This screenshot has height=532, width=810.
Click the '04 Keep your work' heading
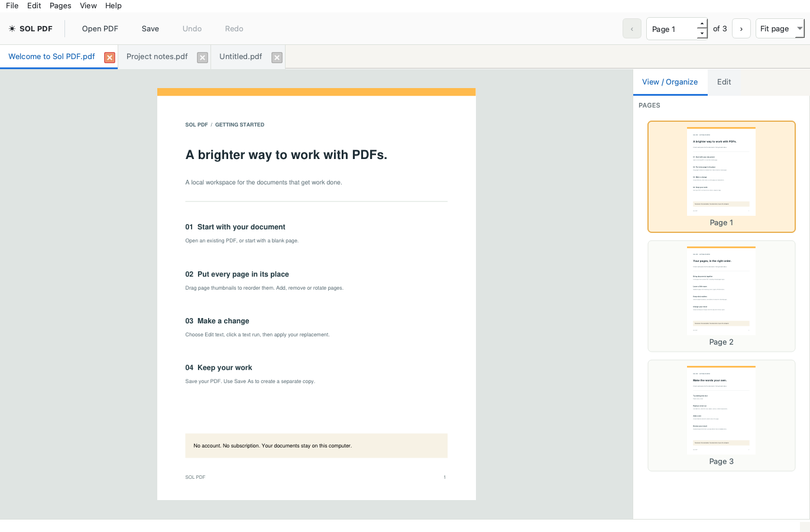pos(219,368)
